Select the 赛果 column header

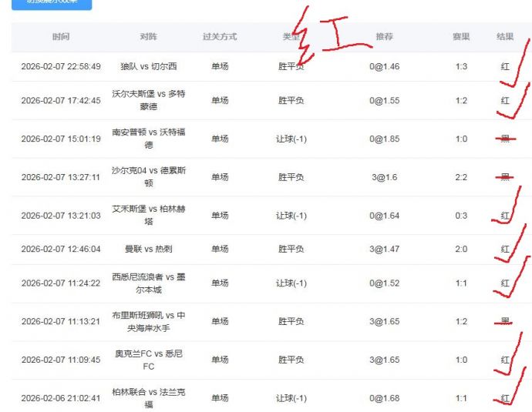pos(461,37)
